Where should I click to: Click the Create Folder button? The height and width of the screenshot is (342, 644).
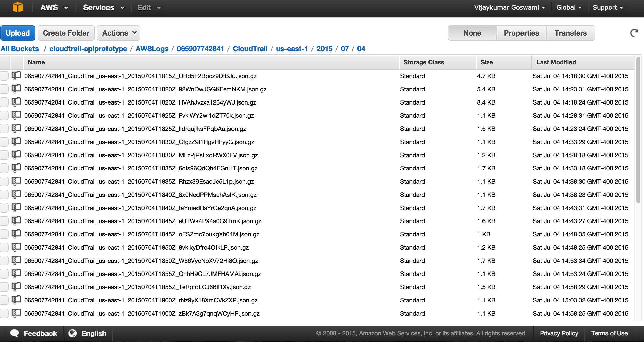[66, 33]
